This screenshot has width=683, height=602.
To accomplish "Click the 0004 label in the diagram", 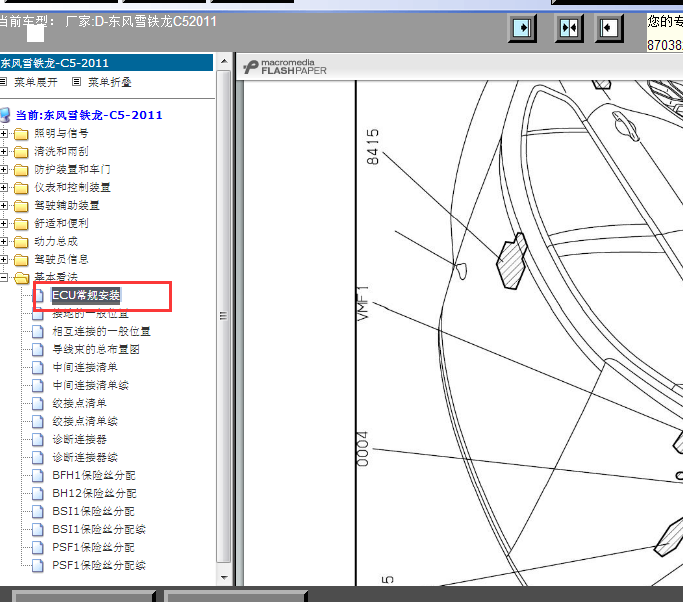I will (x=362, y=449).
